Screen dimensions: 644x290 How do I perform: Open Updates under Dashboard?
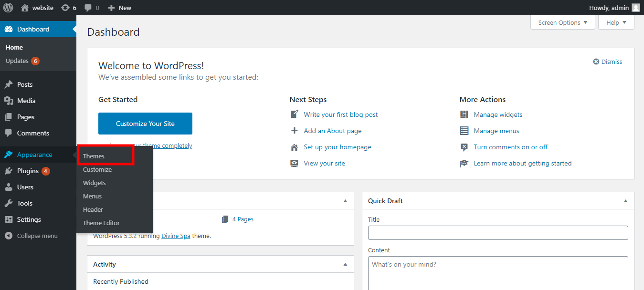click(x=17, y=61)
